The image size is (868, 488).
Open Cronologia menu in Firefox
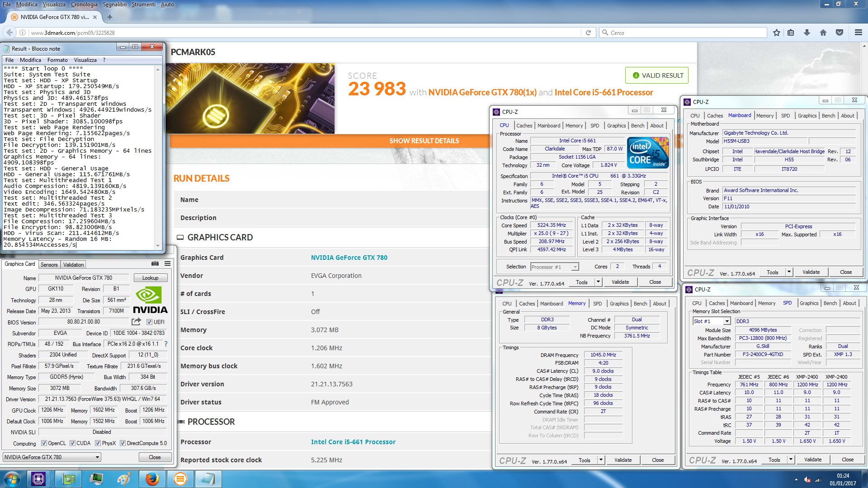(x=84, y=5)
